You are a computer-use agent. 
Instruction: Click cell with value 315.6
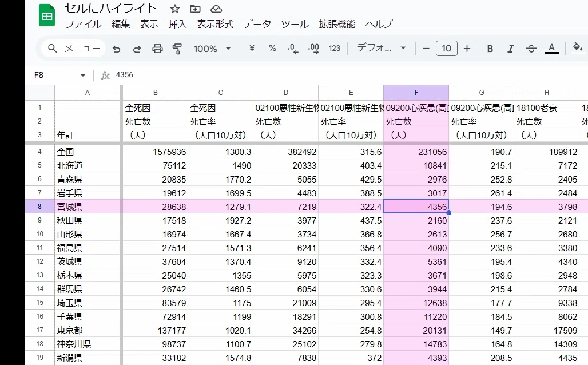click(x=351, y=152)
